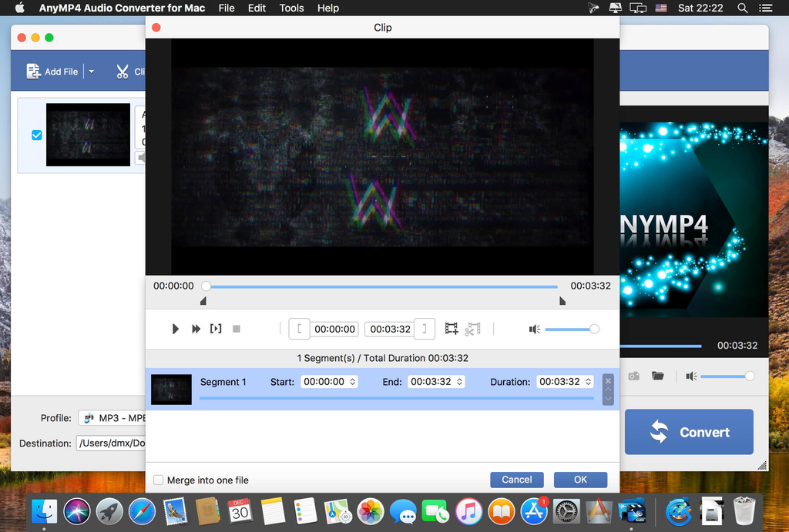This screenshot has width=789, height=532.
Task: Confirm clip with OK button
Action: [580, 480]
